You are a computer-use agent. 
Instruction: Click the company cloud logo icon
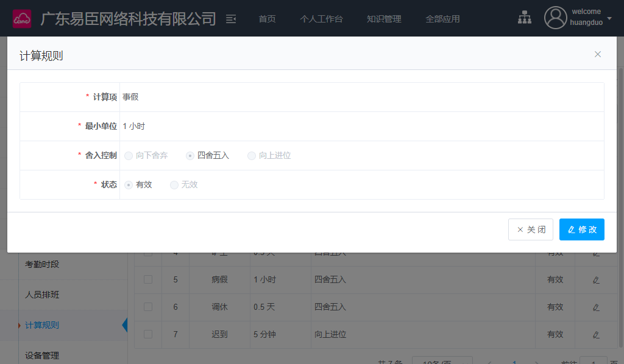(x=22, y=18)
